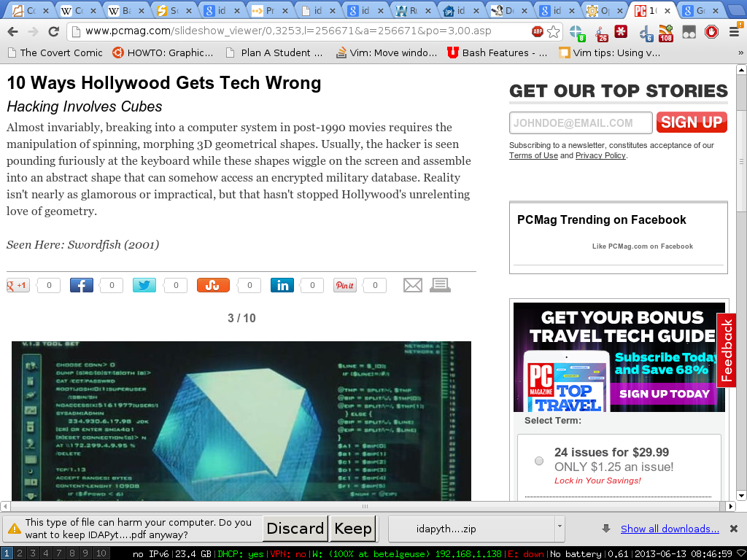
Task: Switch to workspace 7 in the status bar
Action: (59, 553)
